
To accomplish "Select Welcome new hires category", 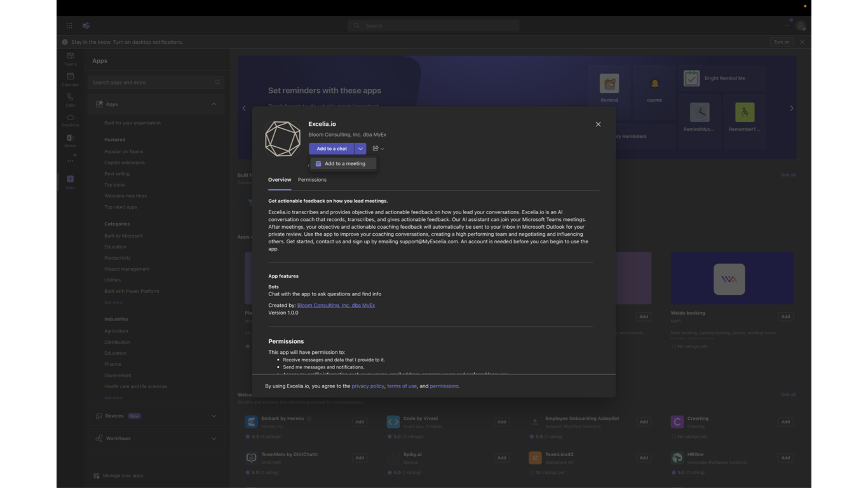I will tap(125, 196).
